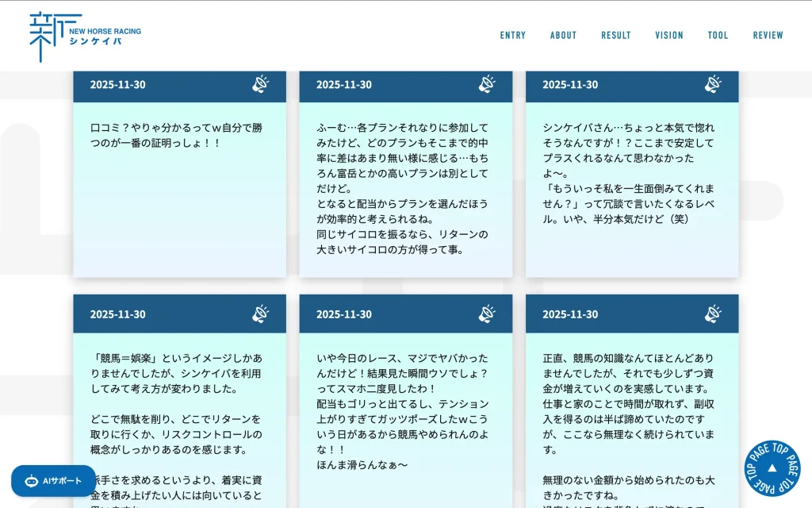Click the date on the ふーむ…各プラン card
The width and height of the screenshot is (812, 508).
coord(344,84)
